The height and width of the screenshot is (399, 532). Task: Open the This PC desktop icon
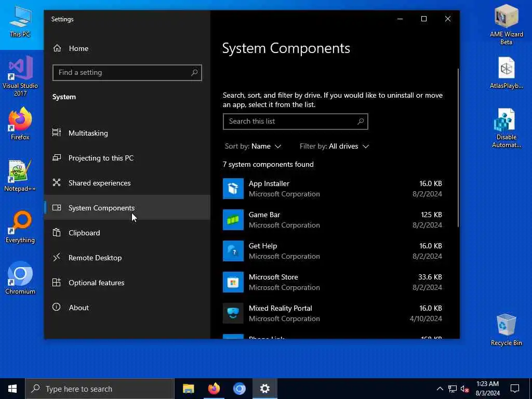point(20,22)
